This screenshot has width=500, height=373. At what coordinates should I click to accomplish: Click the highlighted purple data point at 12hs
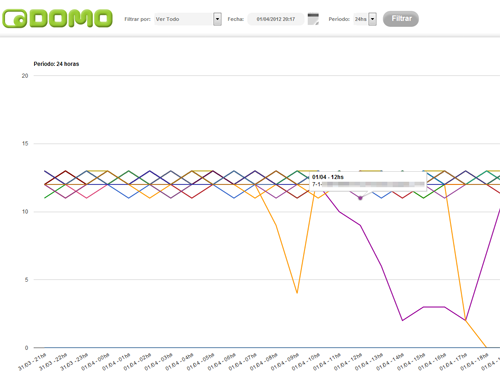(x=360, y=198)
